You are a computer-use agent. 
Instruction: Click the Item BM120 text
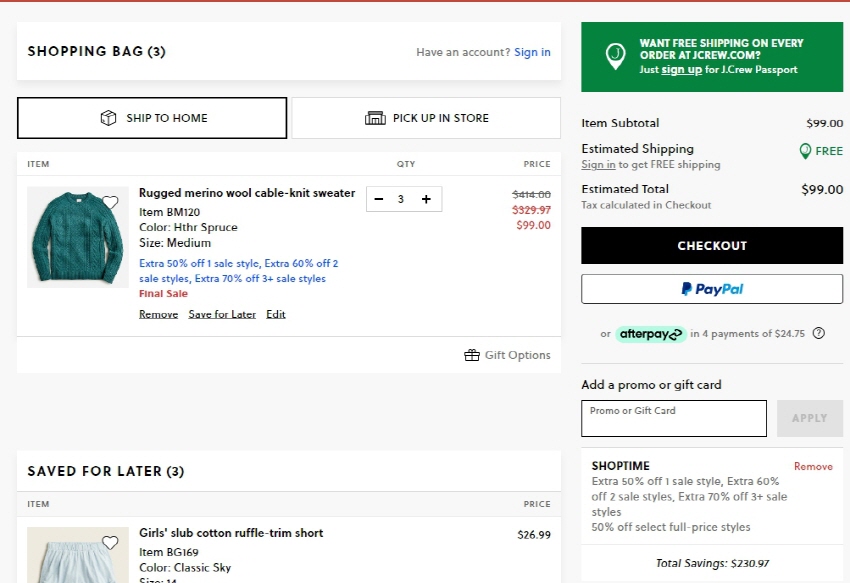tap(169, 212)
